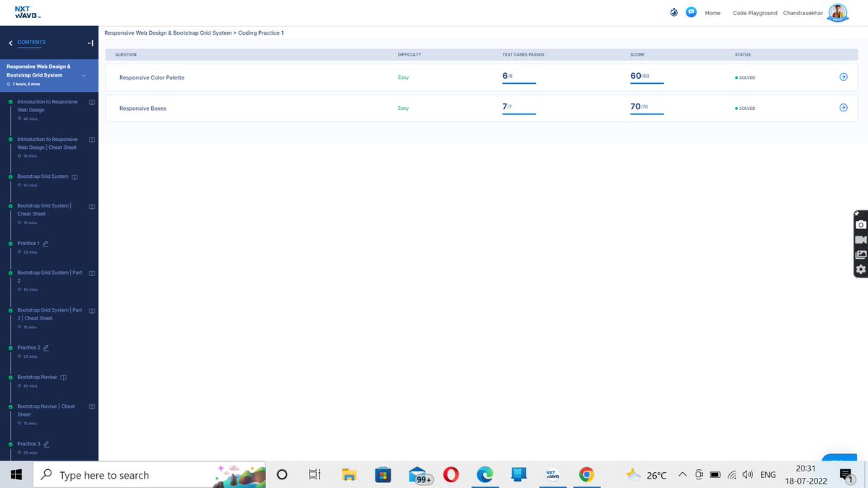Click the QUESTION column header
Screen dimensions: 868x488
tap(126, 55)
